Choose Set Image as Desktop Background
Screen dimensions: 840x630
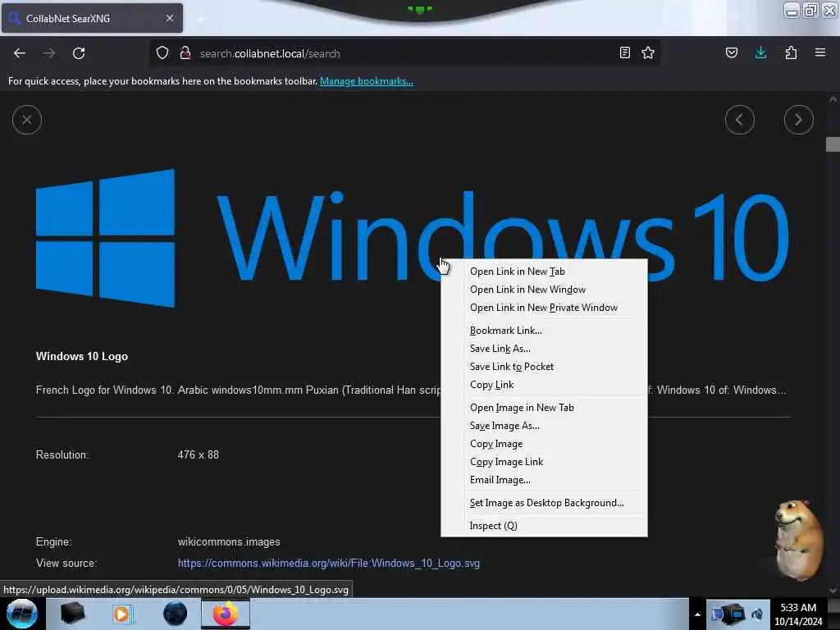coord(546,503)
